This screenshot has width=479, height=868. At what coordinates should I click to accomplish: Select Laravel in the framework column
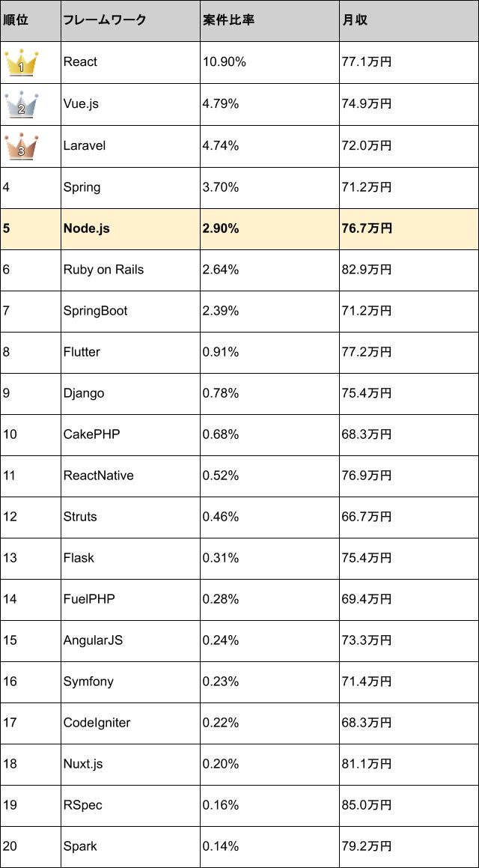pyautogui.click(x=85, y=146)
